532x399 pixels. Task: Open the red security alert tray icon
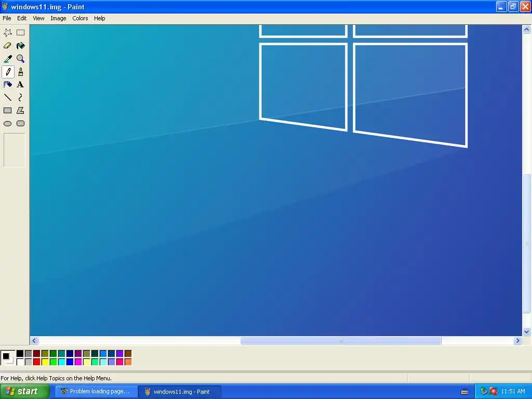[x=494, y=392]
